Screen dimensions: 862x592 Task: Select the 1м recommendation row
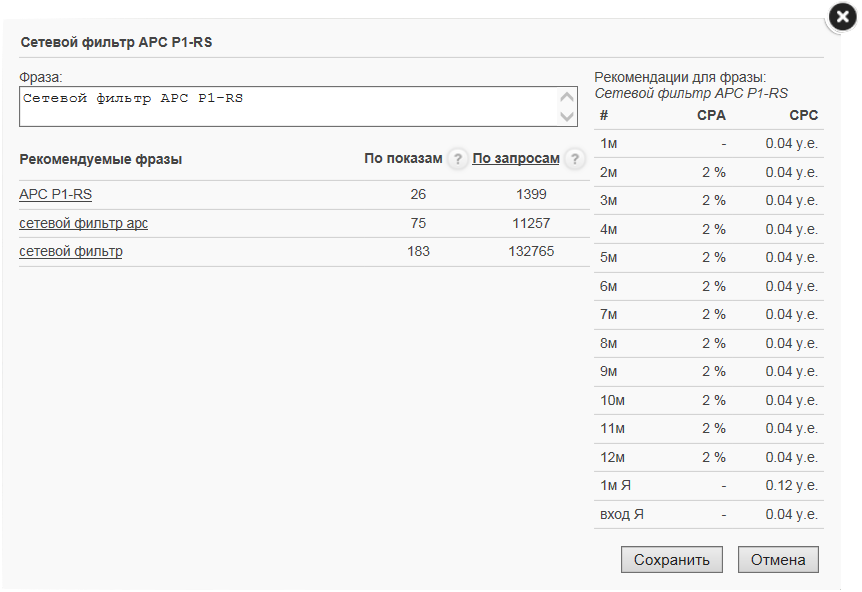click(x=709, y=143)
